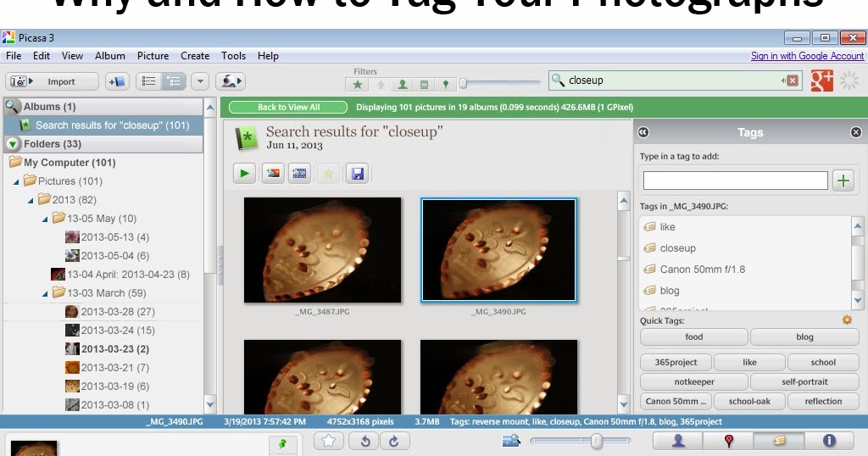Viewport: 868px width, 456px height.
Task: Open the Edit menu
Action: click(41, 56)
